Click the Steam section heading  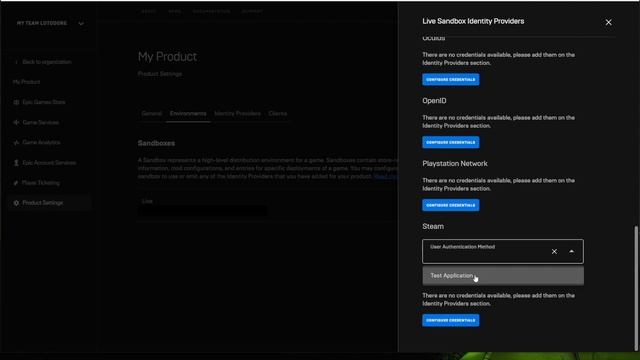pyautogui.click(x=433, y=227)
